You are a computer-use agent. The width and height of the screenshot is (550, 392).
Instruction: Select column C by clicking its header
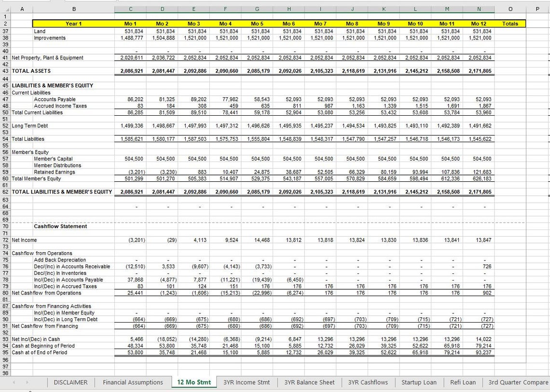(130, 9)
